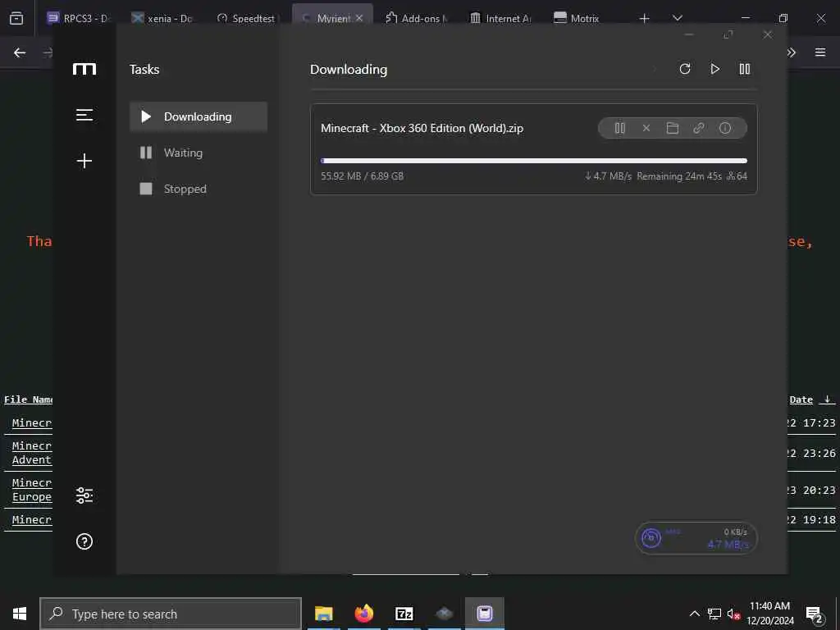Image resolution: width=840 pixels, height=630 pixels.
Task: Refresh the download task list
Action: (685, 69)
